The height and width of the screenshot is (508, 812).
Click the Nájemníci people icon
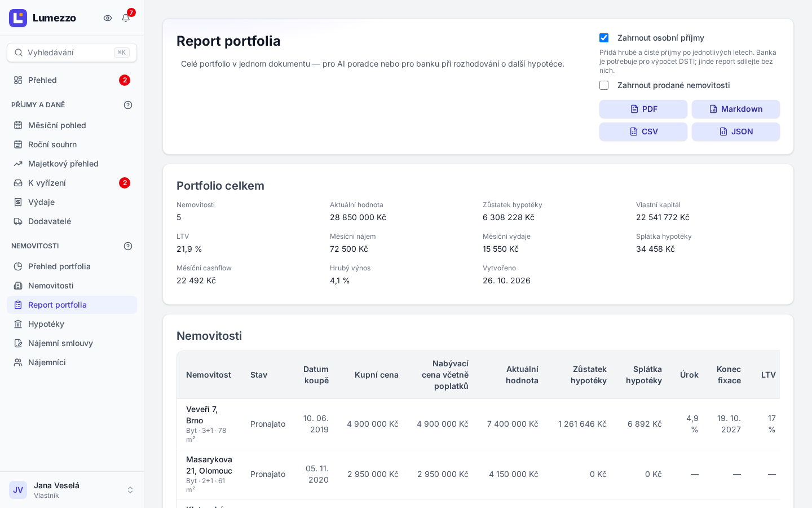coord(18,362)
